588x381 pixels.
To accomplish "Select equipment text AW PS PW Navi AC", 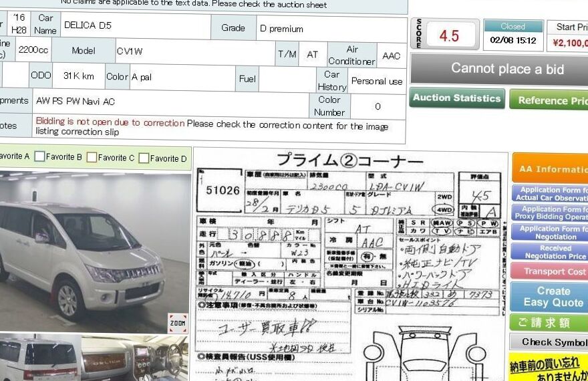I will pos(76,101).
